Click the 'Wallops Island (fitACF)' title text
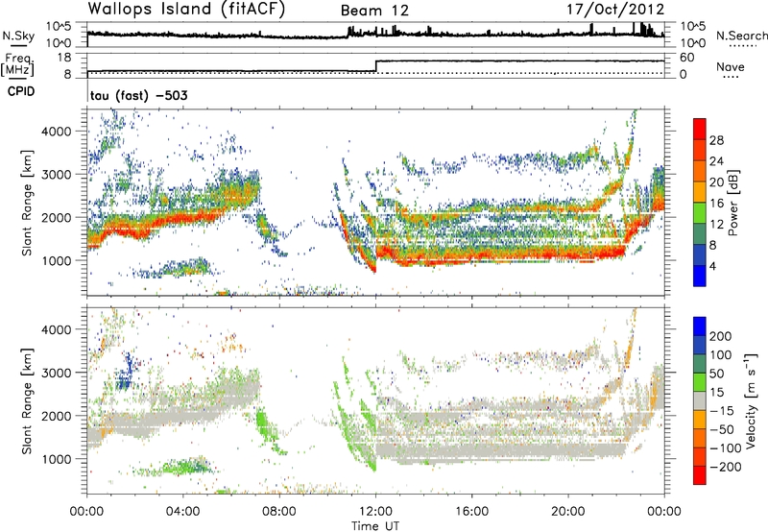Image resolution: width=768 pixels, height=532 pixels. (x=186, y=10)
